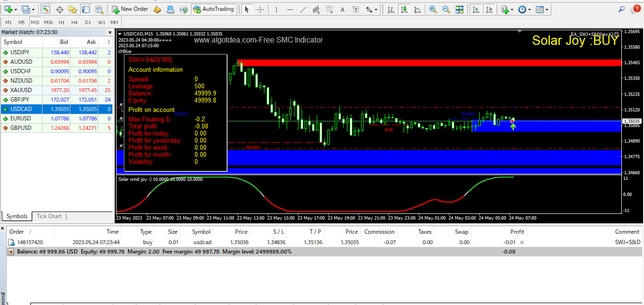This screenshot has height=305, width=644.
Task: Select the H1 timeframe button
Action: click(61, 22)
